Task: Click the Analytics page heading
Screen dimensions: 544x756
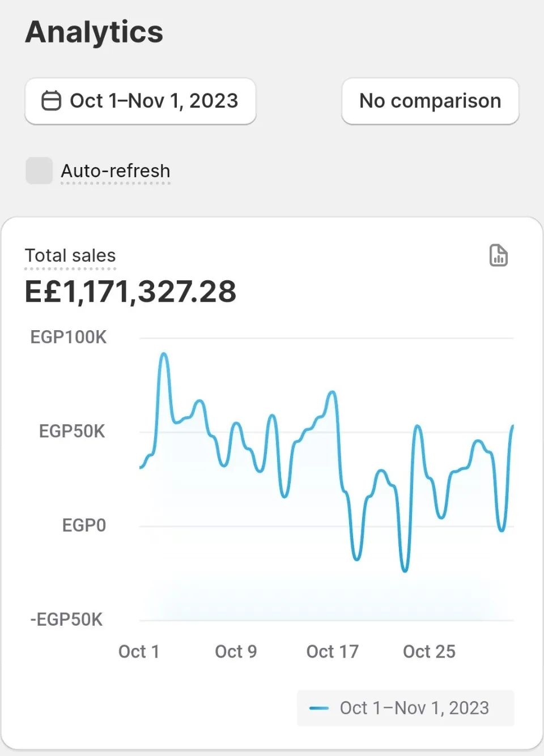Action: [x=94, y=32]
